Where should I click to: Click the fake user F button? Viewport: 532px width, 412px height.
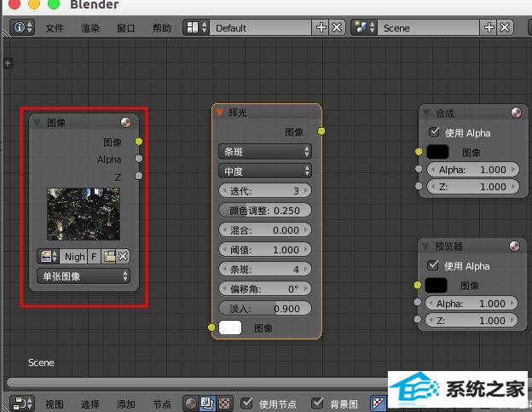coord(94,256)
